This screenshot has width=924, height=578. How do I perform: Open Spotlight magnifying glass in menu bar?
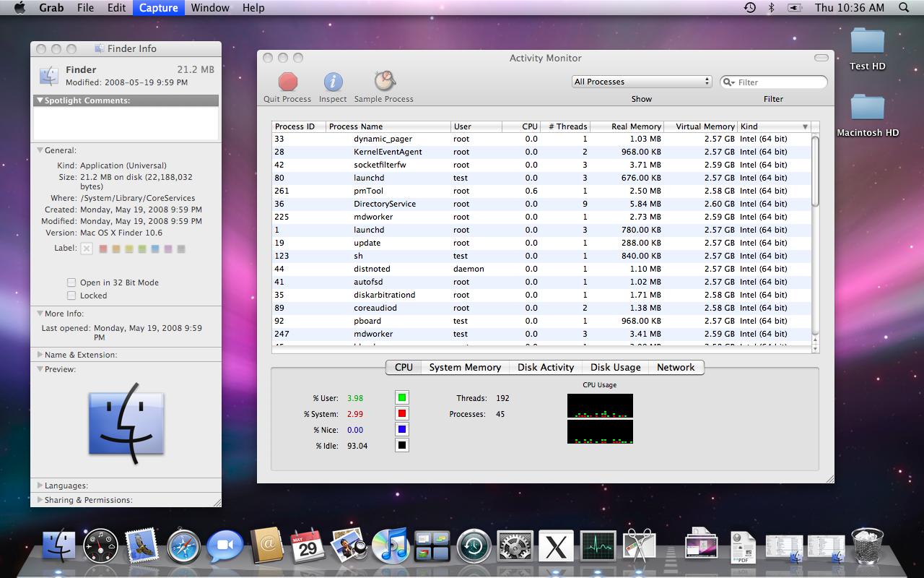point(904,8)
